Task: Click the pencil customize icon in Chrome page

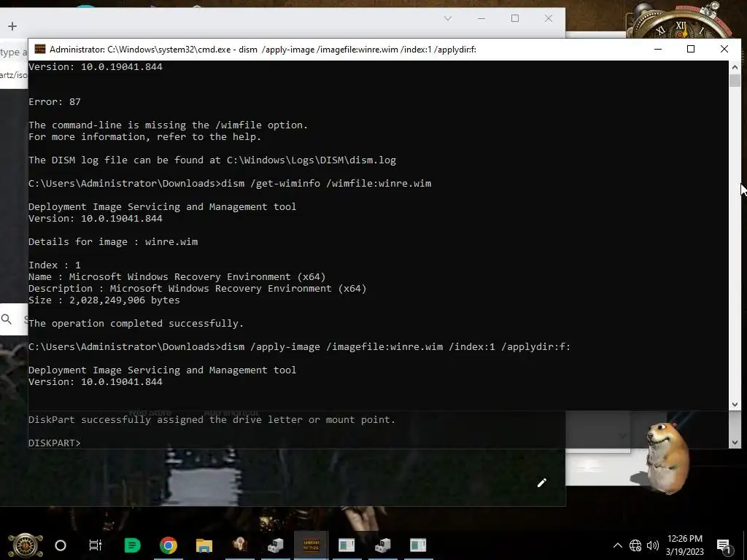Action: pos(542,483)
